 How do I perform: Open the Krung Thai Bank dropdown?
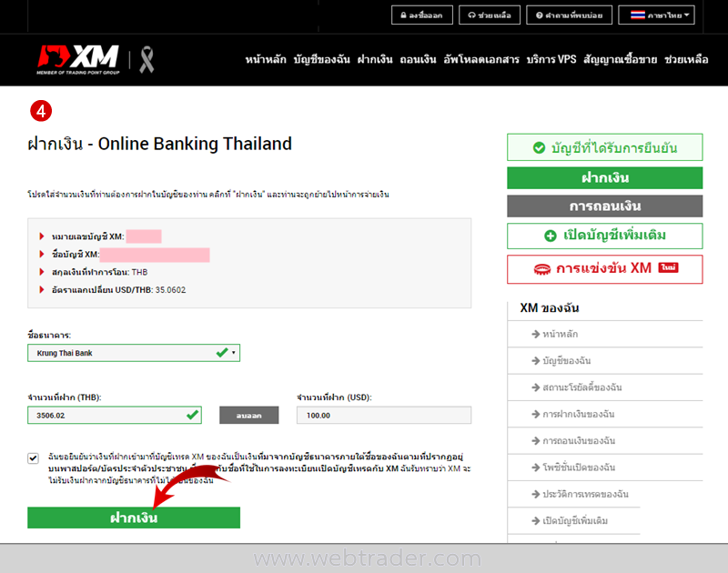pyautogui.click(x=134, y=353)
